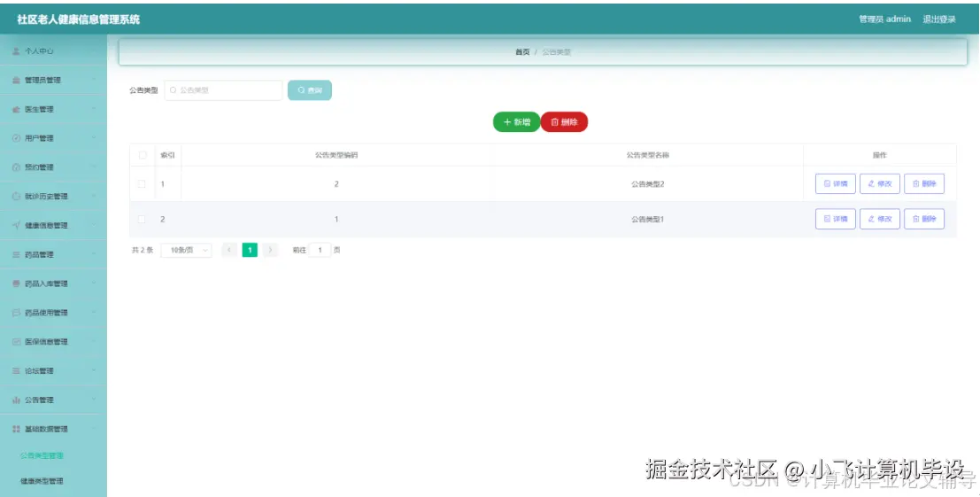Click the 公告管理 bar-chart icon
980x497 pixels.
point(16,400)
